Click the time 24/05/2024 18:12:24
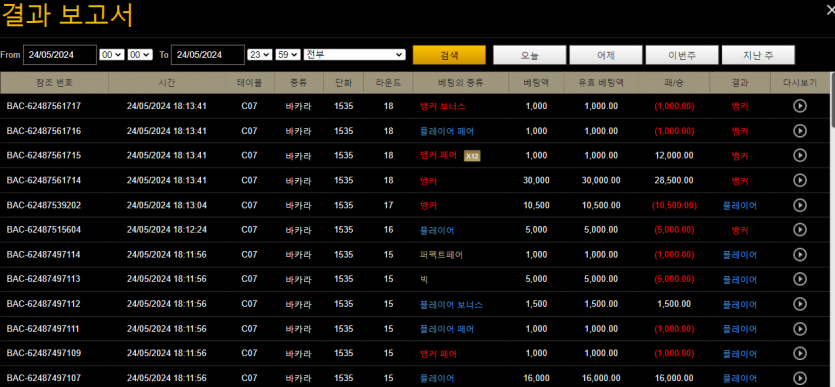The height and width of the screenshot is (387, 835). pyautogui.click(x=167, y=229)
